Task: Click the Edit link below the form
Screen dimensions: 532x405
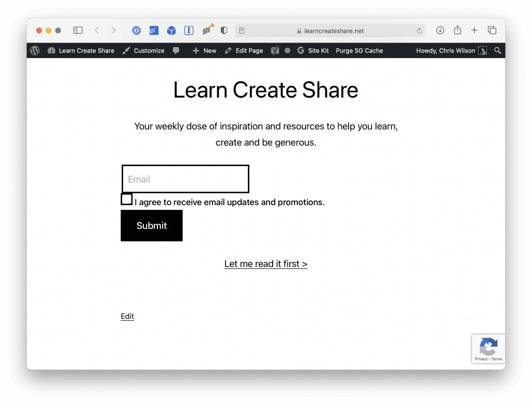Action: click(x=127, y=316)
